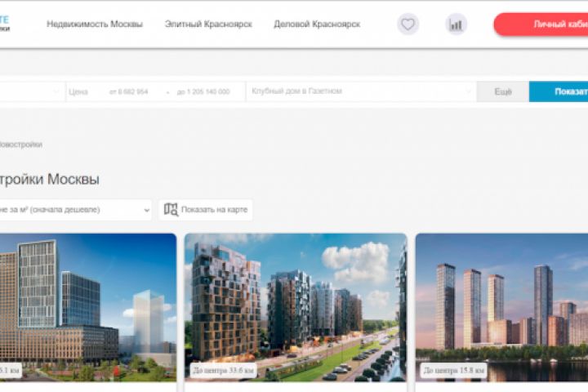The image size is (588, 392).
Task: Open the listing with До центра 33.6 км
Action: [x=296, y=308]
